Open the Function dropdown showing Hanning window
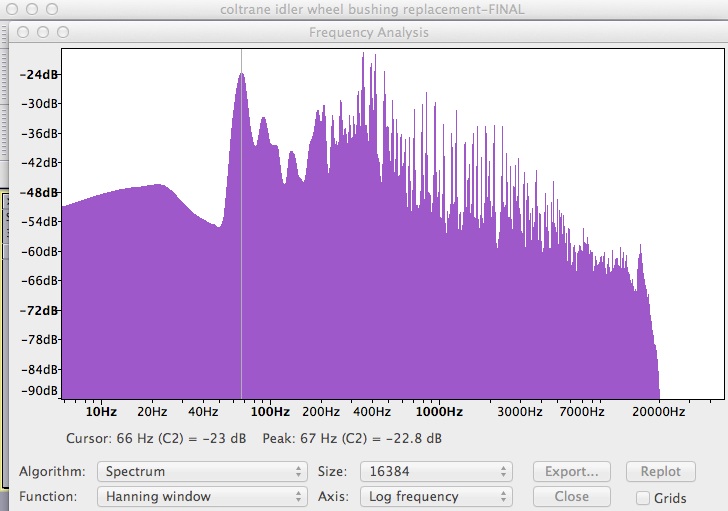The height and width of the screenshot is (511, 728). tap(202, 497)
